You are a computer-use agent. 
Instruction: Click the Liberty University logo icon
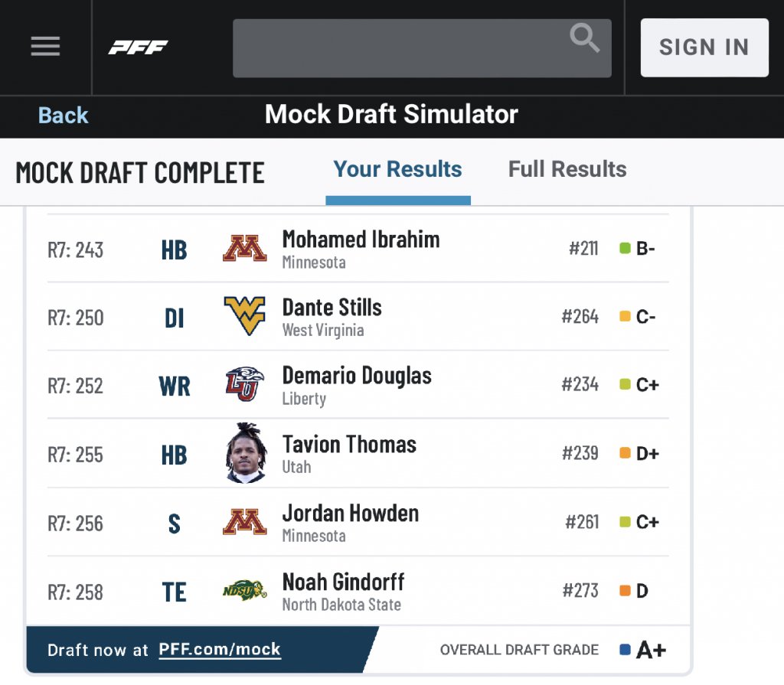tap(244, 384)
